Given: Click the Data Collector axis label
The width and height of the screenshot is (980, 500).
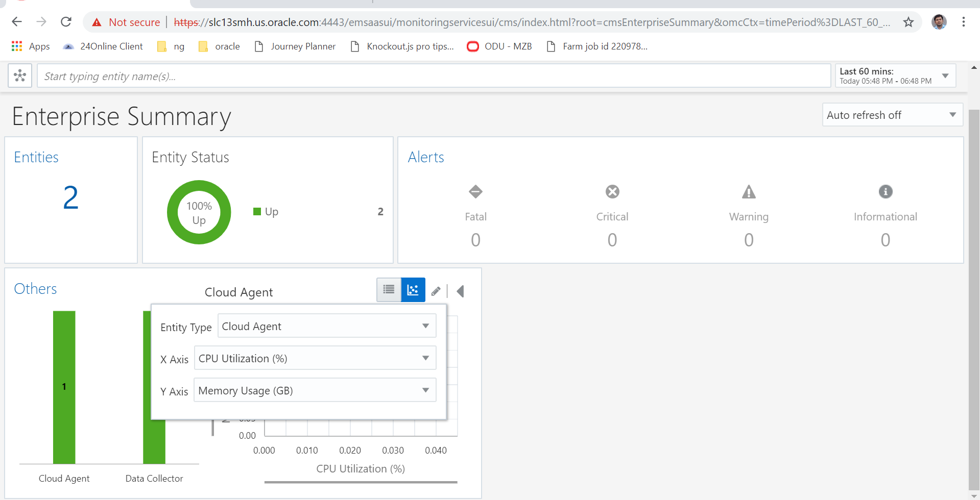Looking at the screenshot, I should [154, 478].
